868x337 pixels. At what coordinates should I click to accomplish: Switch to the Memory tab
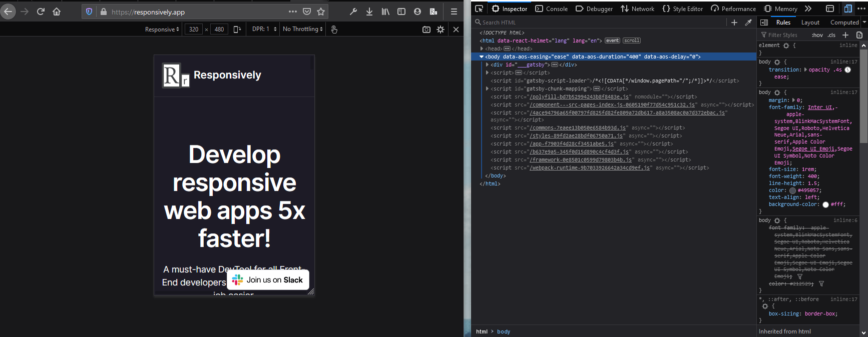[780, 8]
